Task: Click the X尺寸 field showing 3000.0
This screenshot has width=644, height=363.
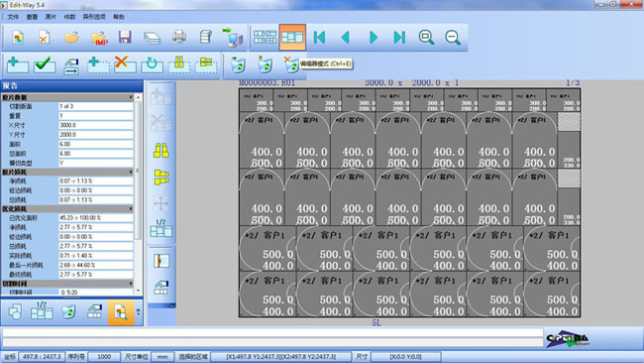Action: tap(95, 125)
